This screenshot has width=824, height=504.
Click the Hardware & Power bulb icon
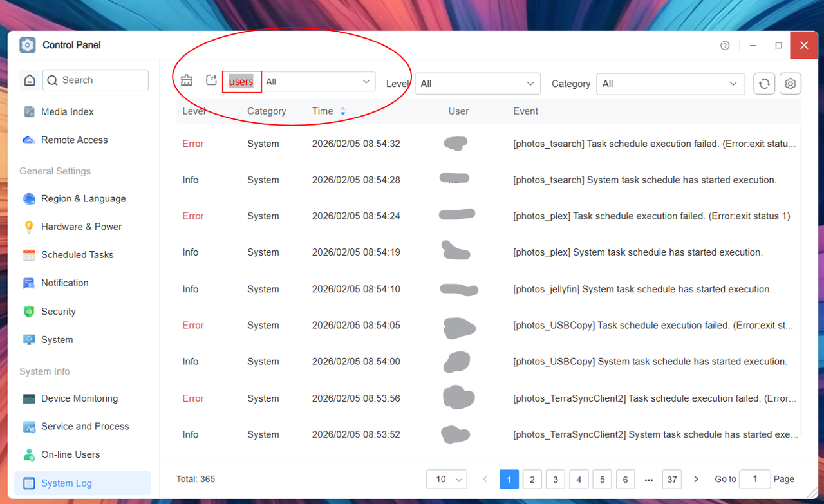tap(29, 227)
